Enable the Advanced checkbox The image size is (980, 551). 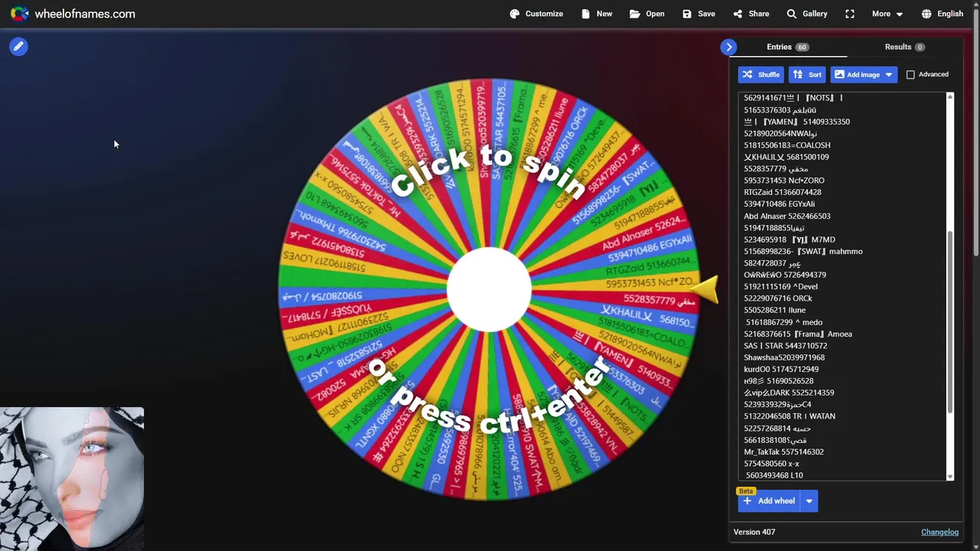point(910,74)
